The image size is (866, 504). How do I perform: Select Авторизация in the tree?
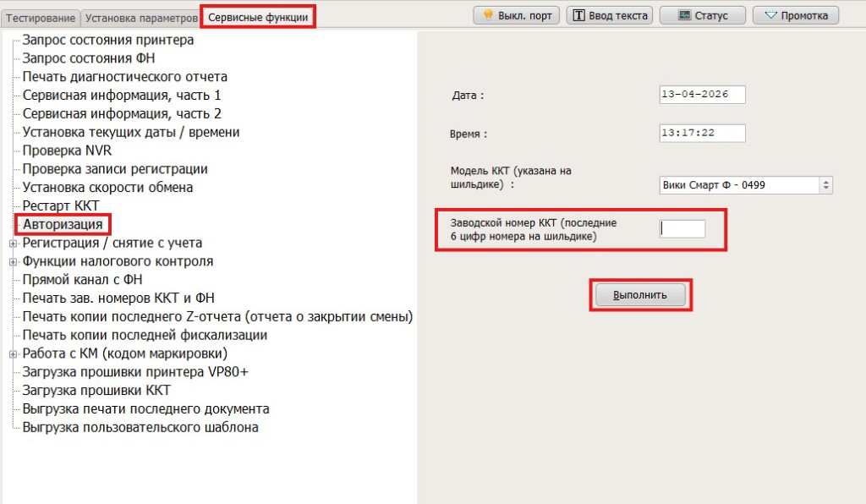63,224
